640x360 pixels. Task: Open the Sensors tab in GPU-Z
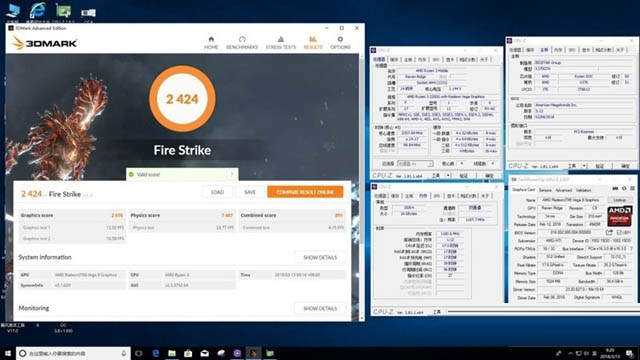pyautogui.click(x=545, y=190)
